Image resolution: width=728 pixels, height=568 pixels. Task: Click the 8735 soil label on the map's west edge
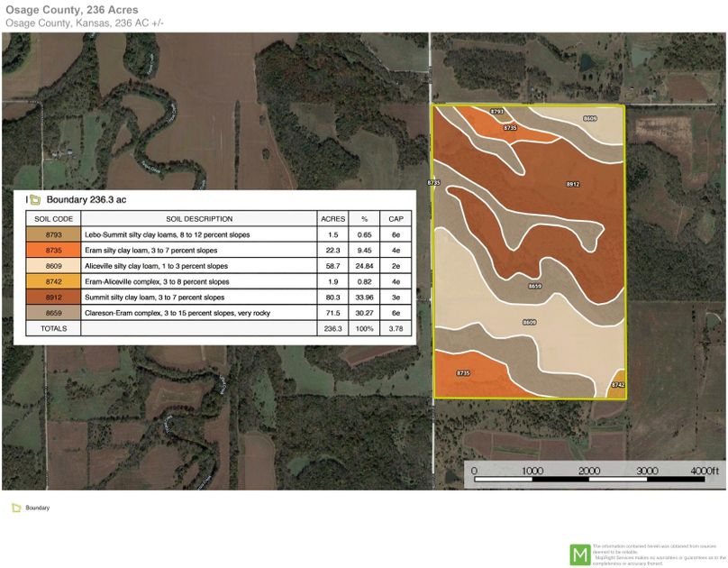pyautogui.click(x=433, y=182)
